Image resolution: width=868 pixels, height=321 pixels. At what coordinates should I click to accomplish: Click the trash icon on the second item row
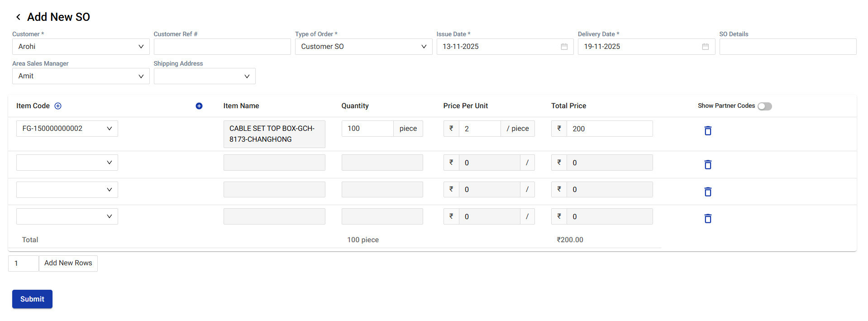[708, 165]
